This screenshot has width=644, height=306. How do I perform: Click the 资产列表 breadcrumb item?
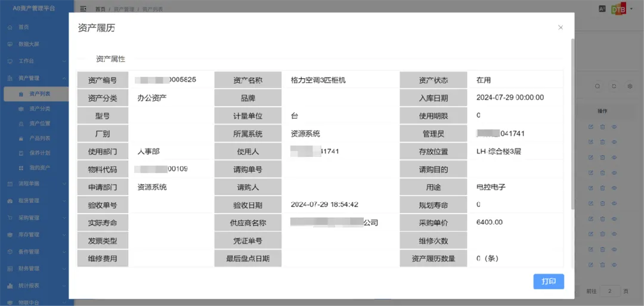point(153,8)
